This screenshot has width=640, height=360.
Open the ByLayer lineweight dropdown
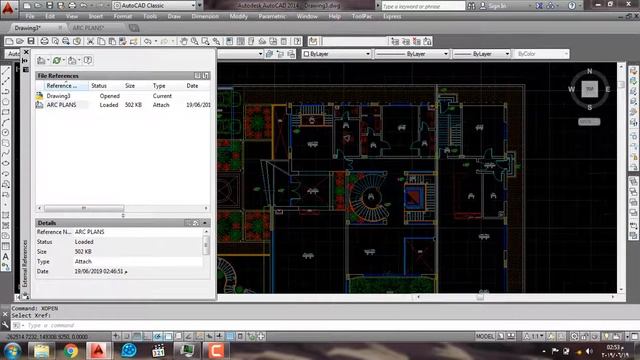pos(482,54)
